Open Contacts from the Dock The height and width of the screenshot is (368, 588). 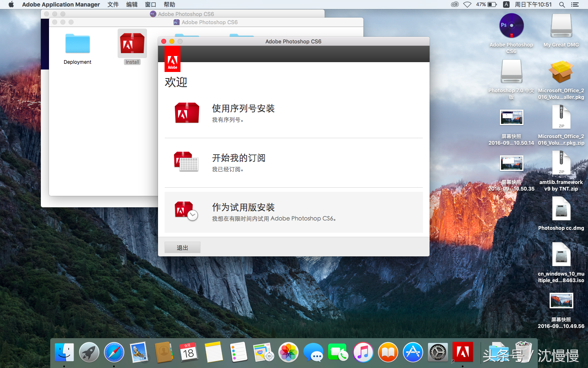pyautogui.click(x=164, y=352)
